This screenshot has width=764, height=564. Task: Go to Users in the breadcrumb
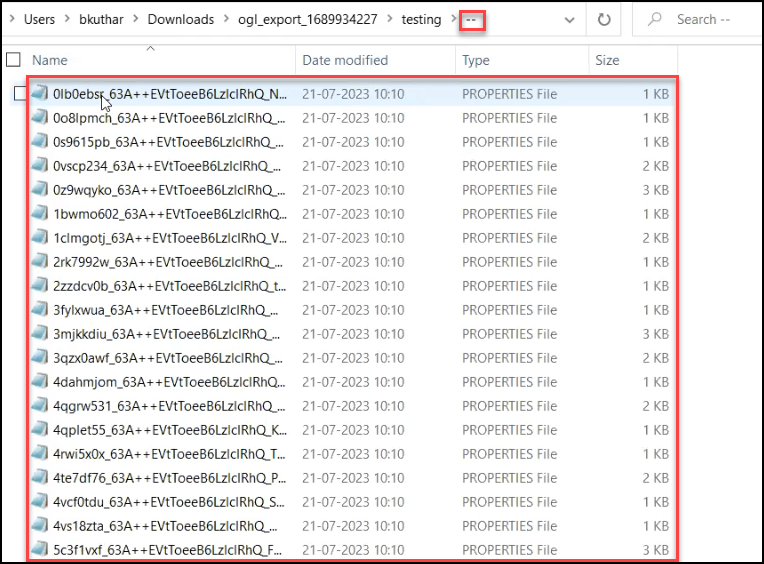39,19
